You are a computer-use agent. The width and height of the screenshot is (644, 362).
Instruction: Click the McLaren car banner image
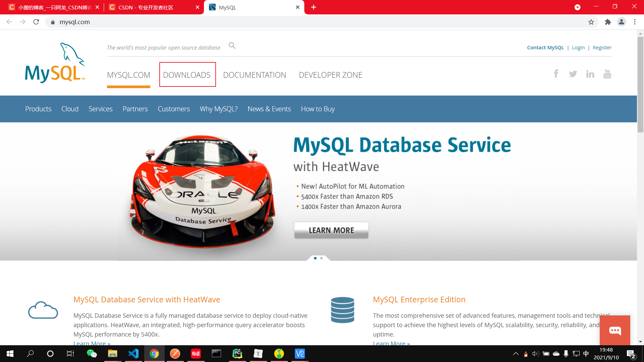[x=203, y=192]
